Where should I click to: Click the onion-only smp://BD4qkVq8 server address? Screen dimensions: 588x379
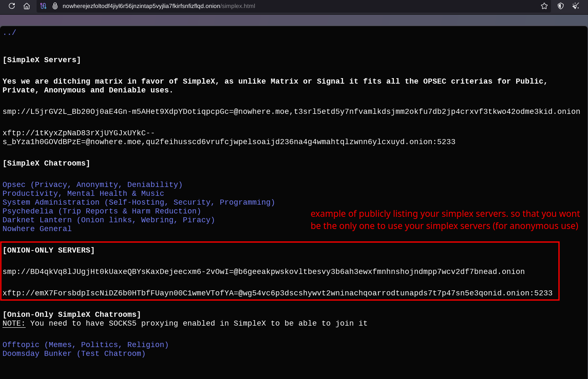(x=264, y=271)
